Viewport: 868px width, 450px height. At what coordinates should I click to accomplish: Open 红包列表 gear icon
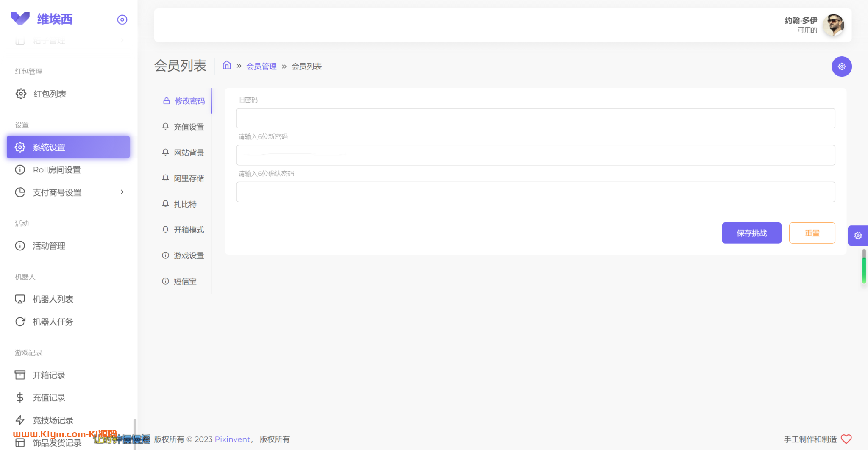point(21,94)
